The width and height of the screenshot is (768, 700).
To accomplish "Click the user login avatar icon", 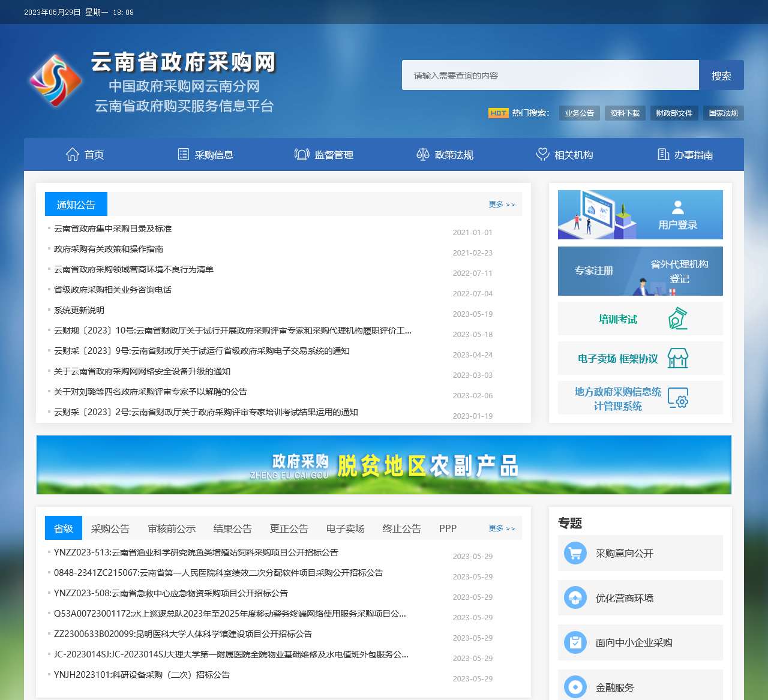I will coord(678,208).
